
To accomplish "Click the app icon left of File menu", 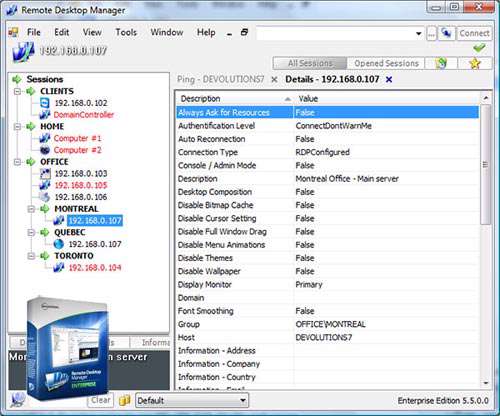I will (13, 32).
